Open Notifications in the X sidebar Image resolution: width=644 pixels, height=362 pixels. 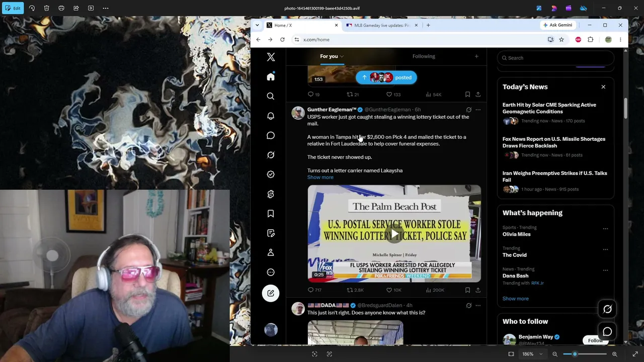(271, 116)
